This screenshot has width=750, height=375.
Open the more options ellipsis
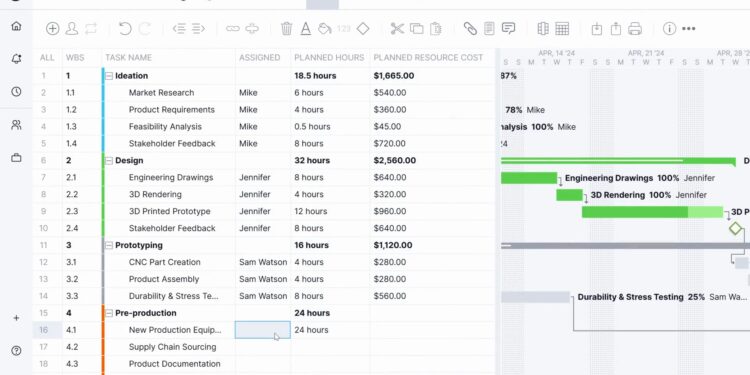coord(689,29)
